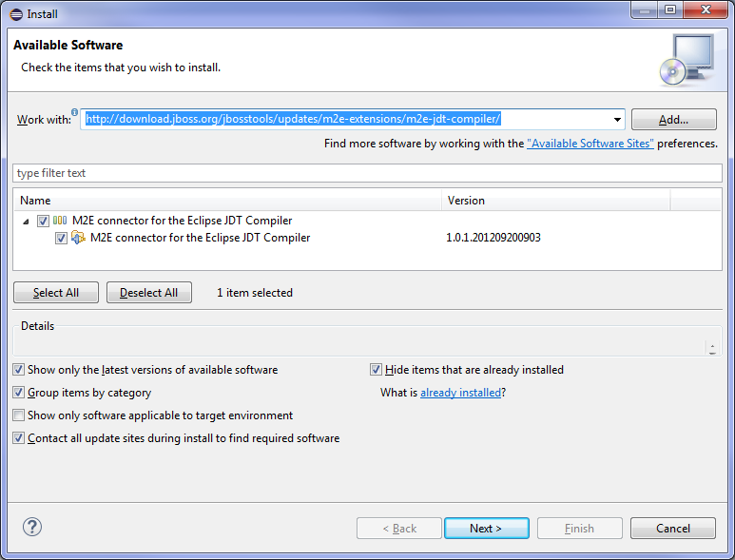735x560 pixels.
Task: Open the Available Software Sites link
Action: (x=590, y=144)
